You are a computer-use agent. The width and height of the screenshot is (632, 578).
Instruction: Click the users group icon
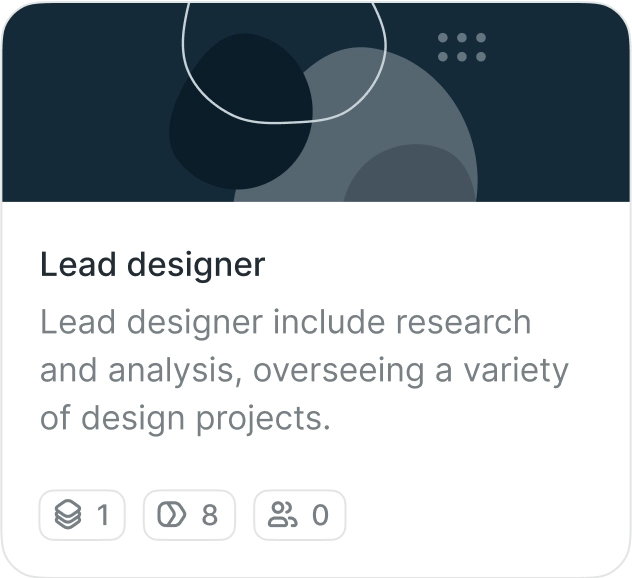[x=282, y=516]
